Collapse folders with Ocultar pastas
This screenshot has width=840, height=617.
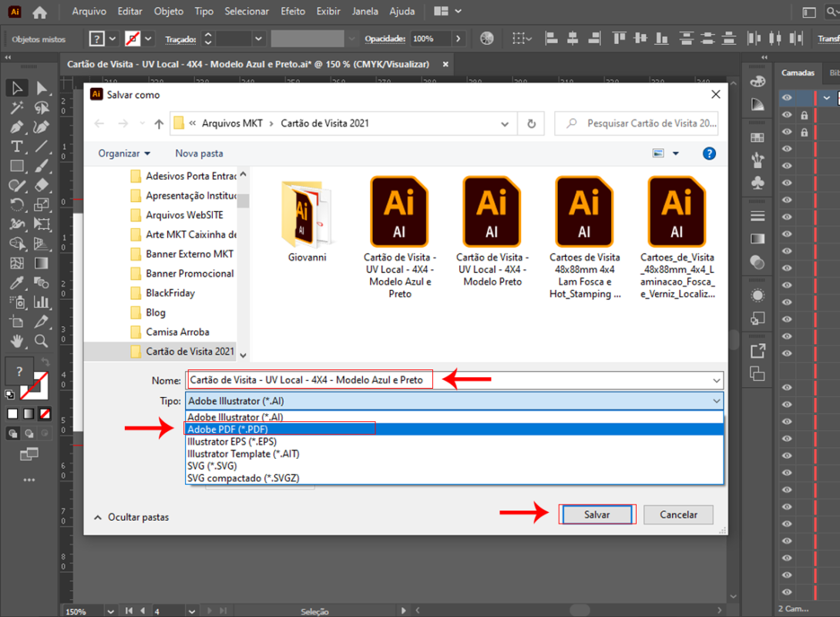point(131,518)
